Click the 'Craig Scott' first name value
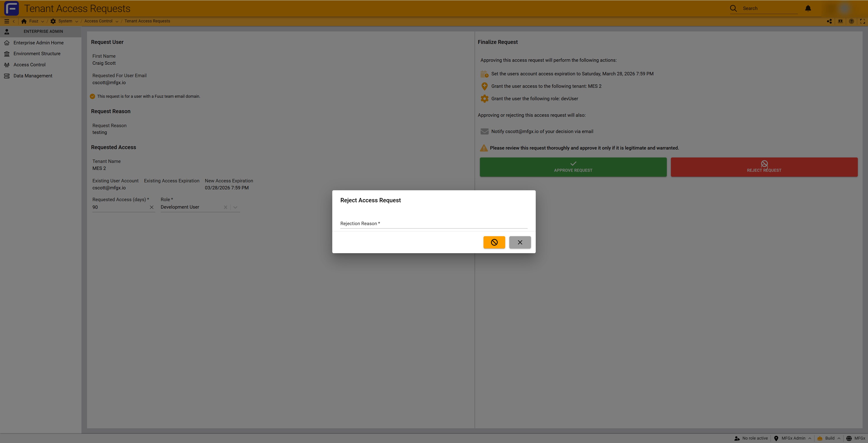The height and width of the screenshot is (443, 868). pyautogui.click(x=104, y=63)
